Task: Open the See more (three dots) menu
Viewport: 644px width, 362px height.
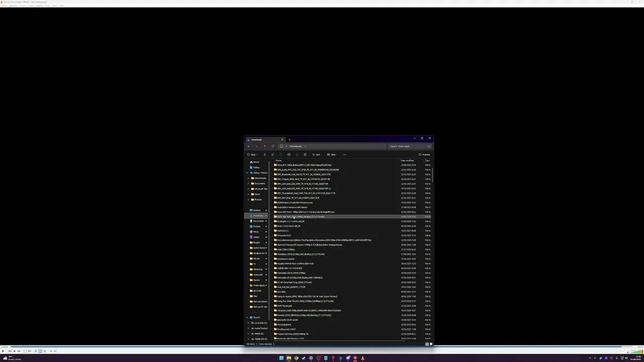Action: (x=344, y=154)
